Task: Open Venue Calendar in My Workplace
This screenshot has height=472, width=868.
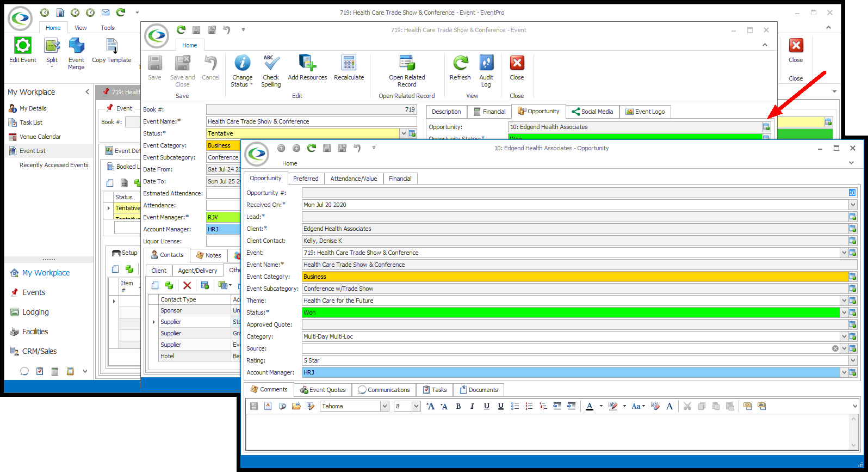Action: point(40,137)
